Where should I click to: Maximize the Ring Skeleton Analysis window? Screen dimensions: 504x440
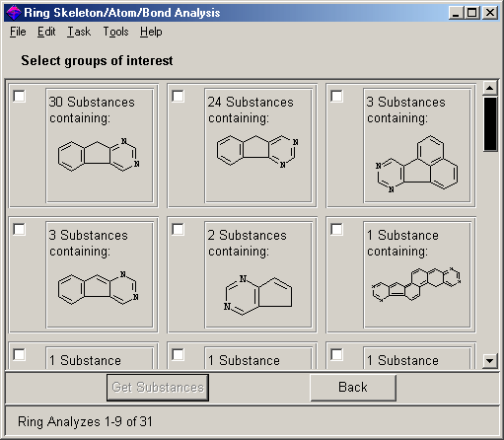472,13
